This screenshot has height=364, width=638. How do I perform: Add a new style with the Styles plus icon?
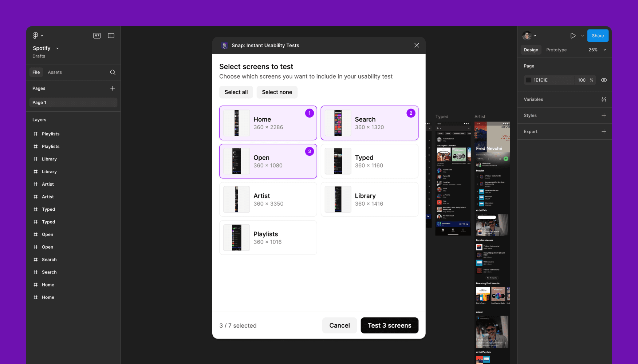coord(604,115)
